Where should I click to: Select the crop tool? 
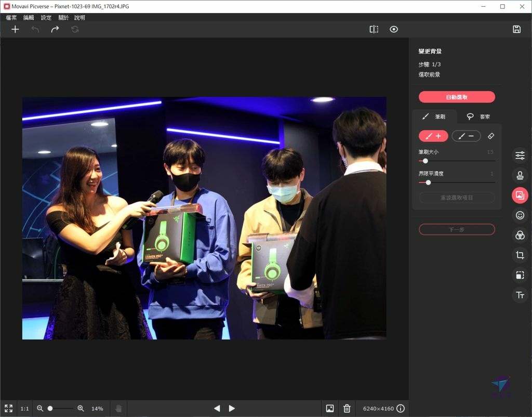[x=520, y=255]
